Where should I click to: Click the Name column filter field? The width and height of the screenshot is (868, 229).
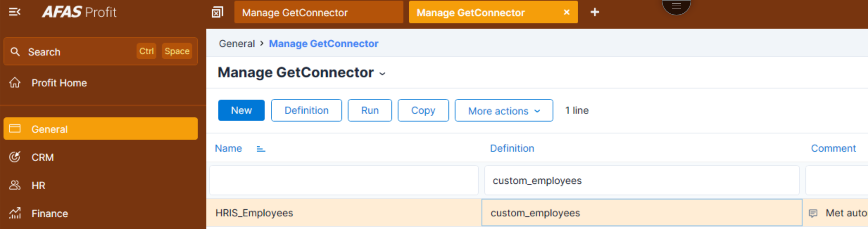click(344, 181)
